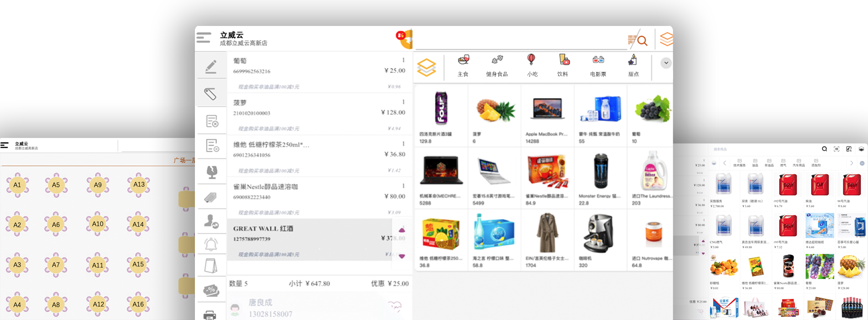Click the cancel order document icon

tap(212, 121)
